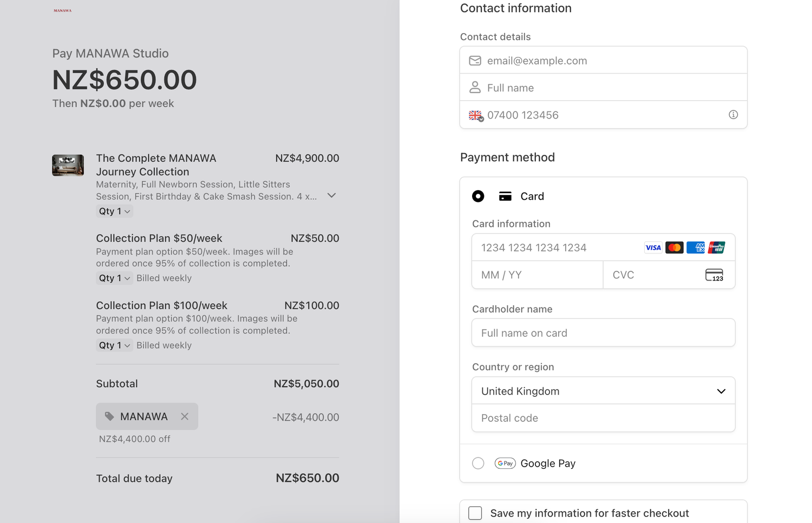Click the phone number input field

tap(604, 115)
